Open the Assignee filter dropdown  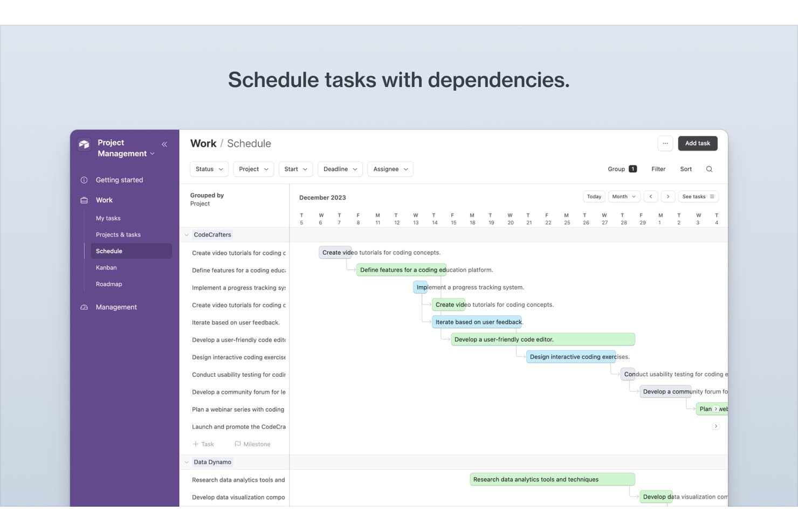[x=390, y=169]
